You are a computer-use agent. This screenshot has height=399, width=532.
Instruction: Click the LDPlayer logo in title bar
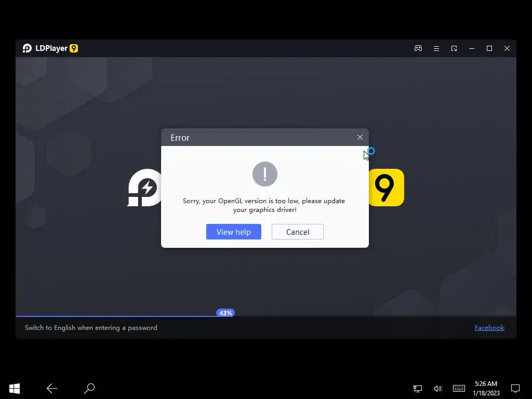tap(27, 48)
